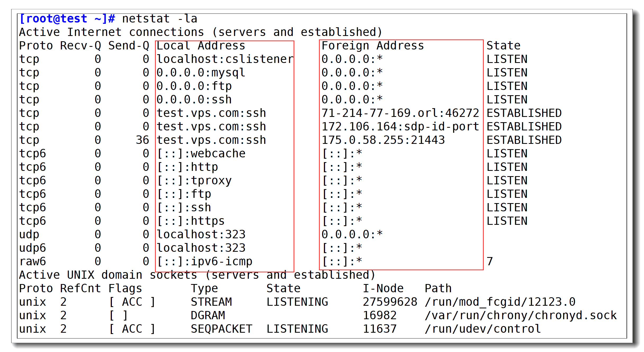Click LISTEN state in the mysql row
Screen dimensions: 644x352
507,73
